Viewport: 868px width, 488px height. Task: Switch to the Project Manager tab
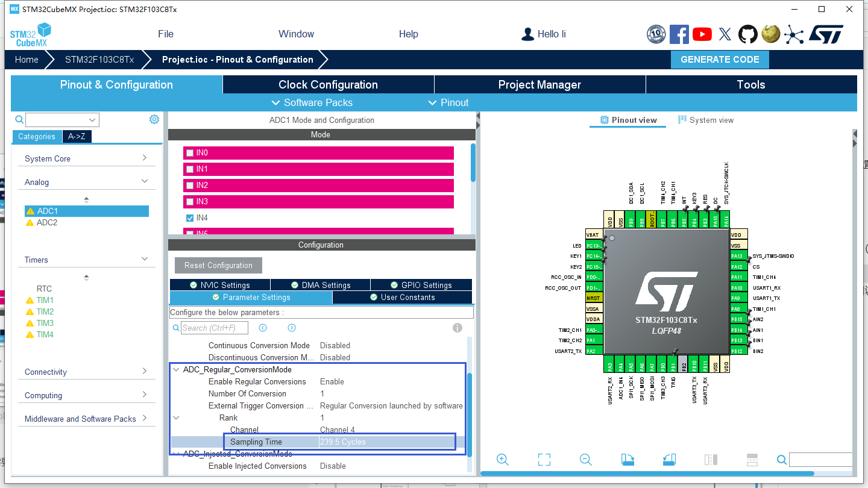coord(540,85)
